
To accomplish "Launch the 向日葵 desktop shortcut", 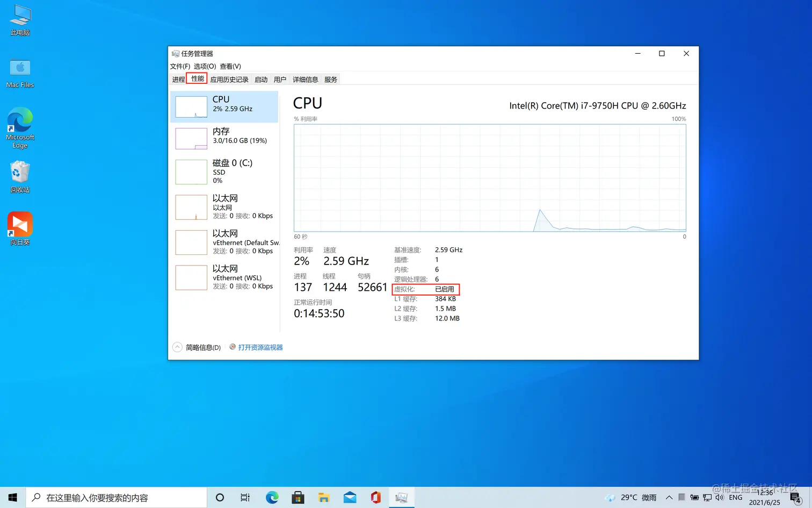I will pos(20,228).
